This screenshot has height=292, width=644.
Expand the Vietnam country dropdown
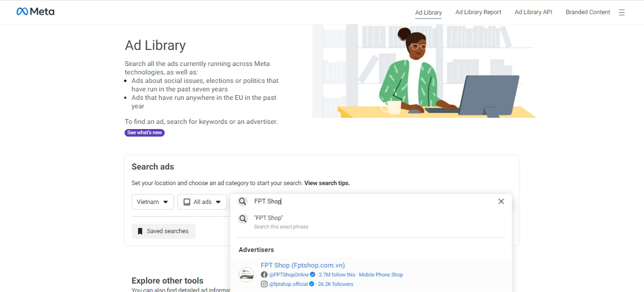click(153, 202)
